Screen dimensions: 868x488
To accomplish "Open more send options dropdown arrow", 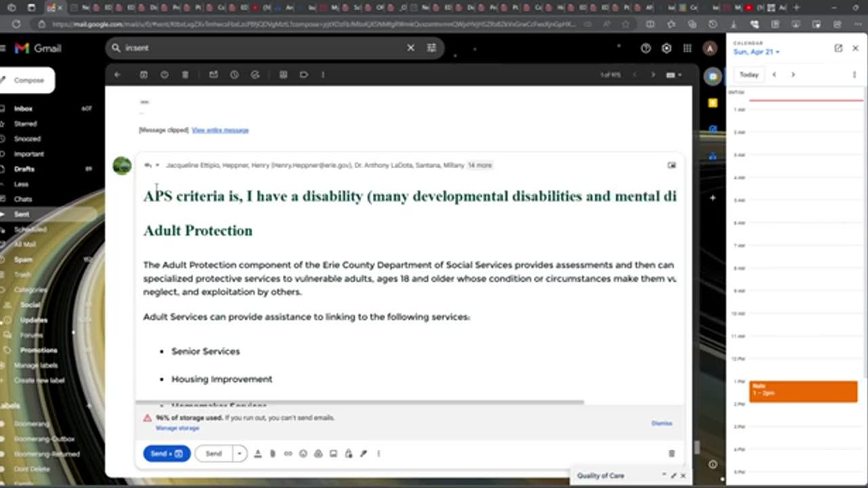I will click(x=239, y=453).
